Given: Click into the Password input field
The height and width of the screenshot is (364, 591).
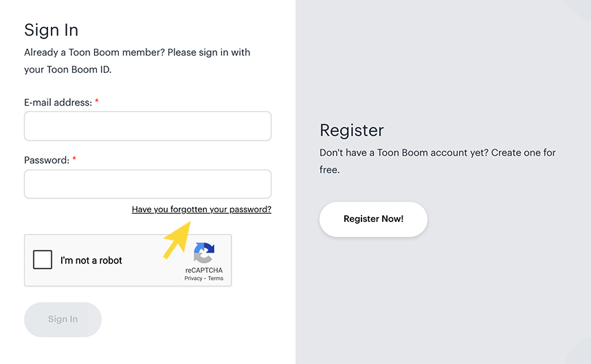Looking at the screenshot, I should pyautogui.click(x=148, y=184).
